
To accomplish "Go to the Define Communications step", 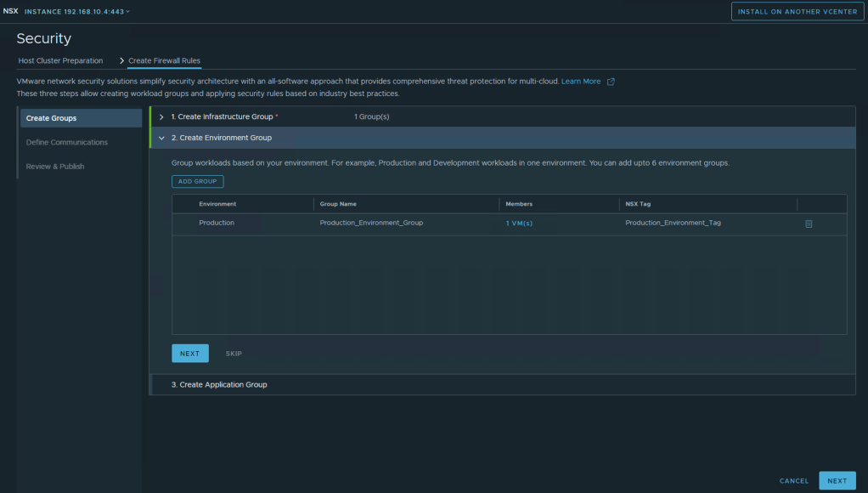I will (x=67, y=142).
